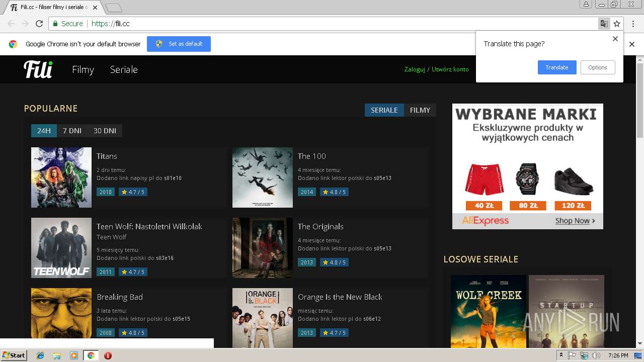This screenshot has width=644, height=362.
Task: Open the volume speaker tray icon
Action: 596,355
